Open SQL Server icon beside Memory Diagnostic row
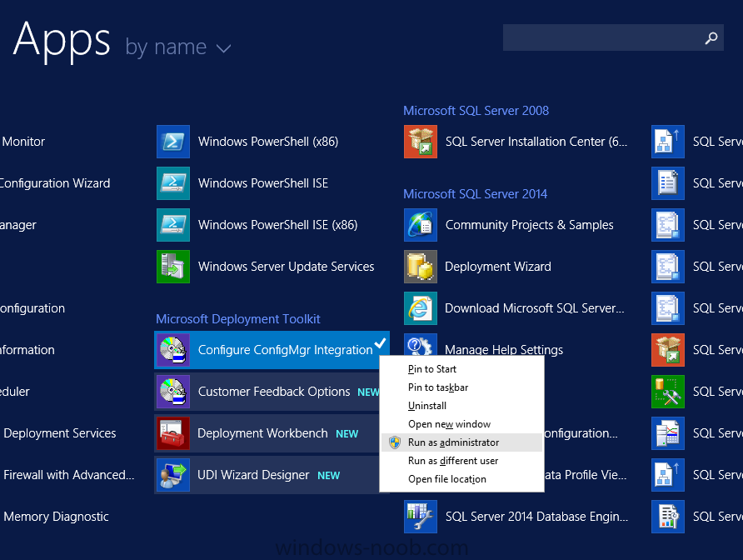743x560 pixels. tap(668, 517)
